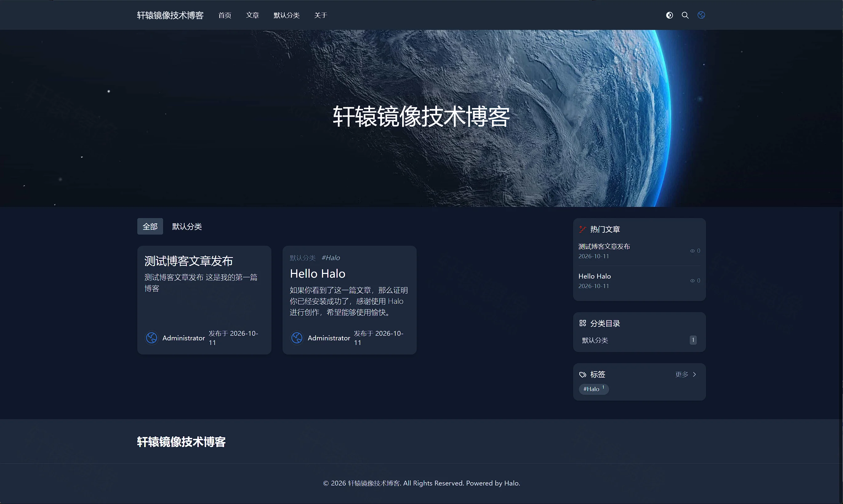Open the 首页 nav item
Screen dimensions: 843x504
point(225,15)
